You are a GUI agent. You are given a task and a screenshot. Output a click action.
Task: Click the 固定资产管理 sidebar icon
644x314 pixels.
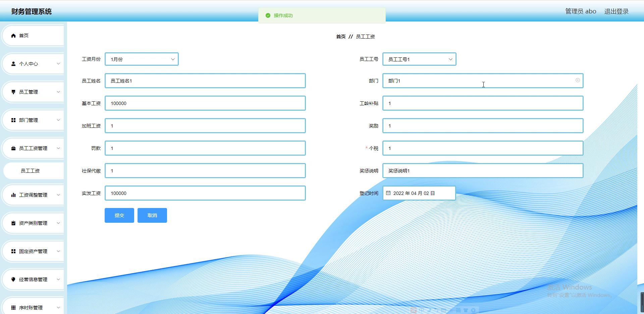click(13, 251)
